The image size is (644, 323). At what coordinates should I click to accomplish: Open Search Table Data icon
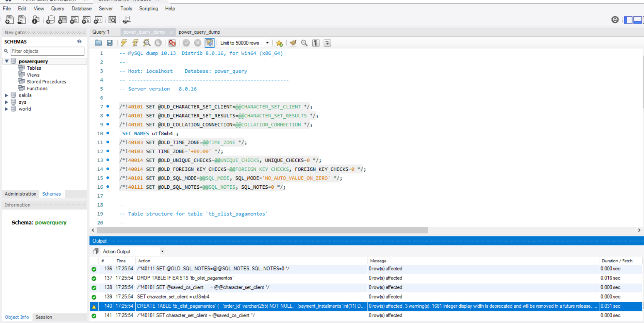tap(112, 20)
